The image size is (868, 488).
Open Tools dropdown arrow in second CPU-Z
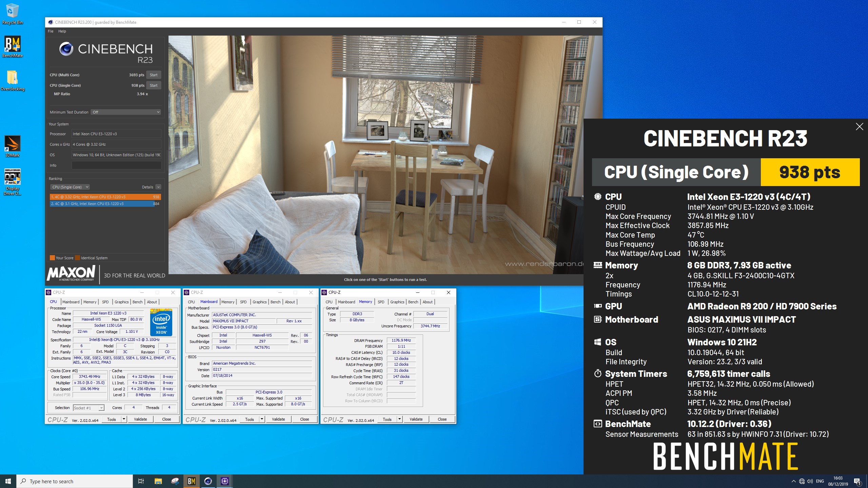tap(262, 419)
